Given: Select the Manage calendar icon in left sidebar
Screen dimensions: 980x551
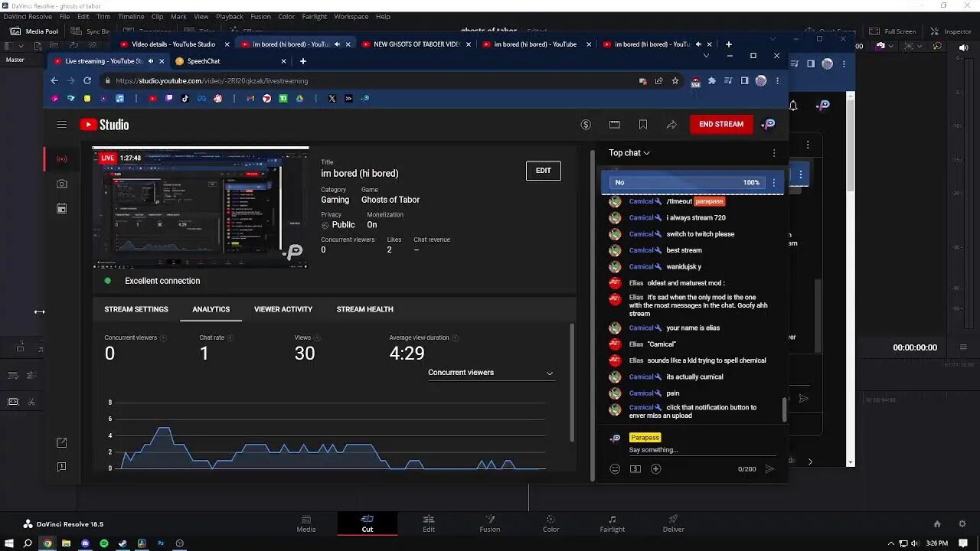Looking at the screenshot, I should [x=62, y=208].
